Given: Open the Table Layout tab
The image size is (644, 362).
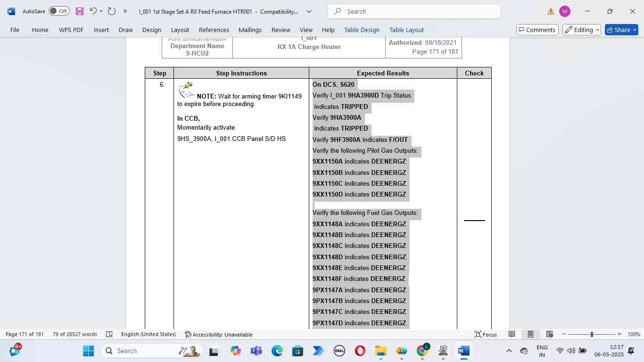Looking at the screenshot, I should pyautogui.click(x=406, y=30).
